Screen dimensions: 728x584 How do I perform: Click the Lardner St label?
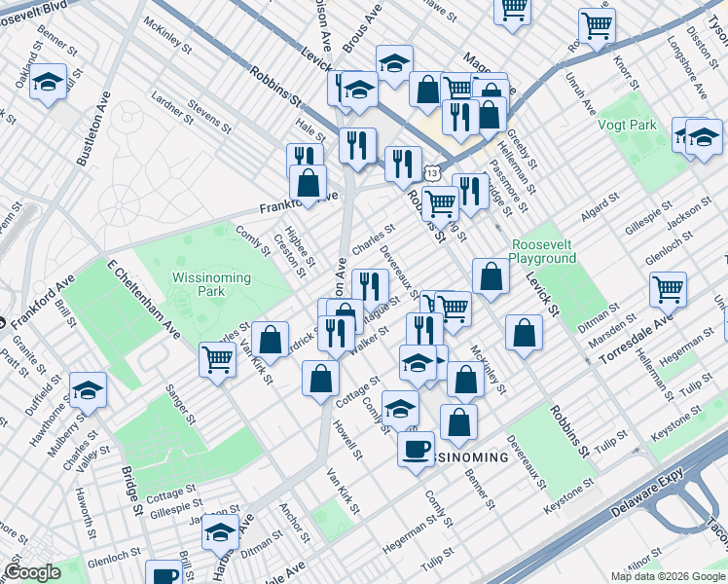(x=172, y=108)
